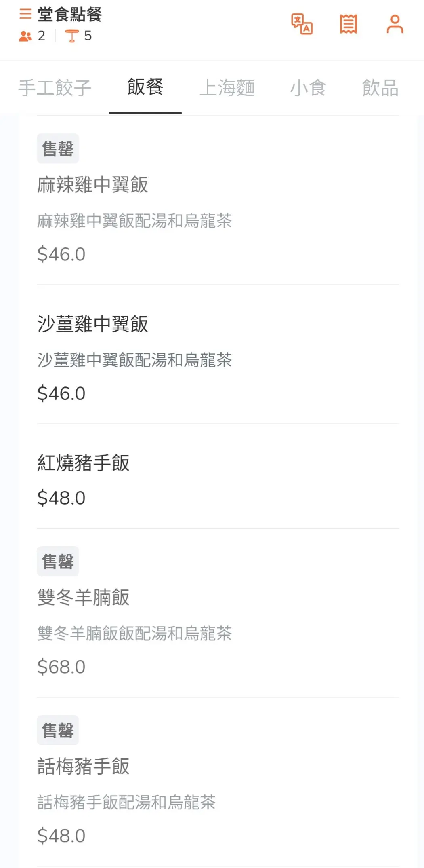The height and width of the screenshot is (868, 424).
Task: Switch to the 上海麵 tab
Action: click(227, 88)
